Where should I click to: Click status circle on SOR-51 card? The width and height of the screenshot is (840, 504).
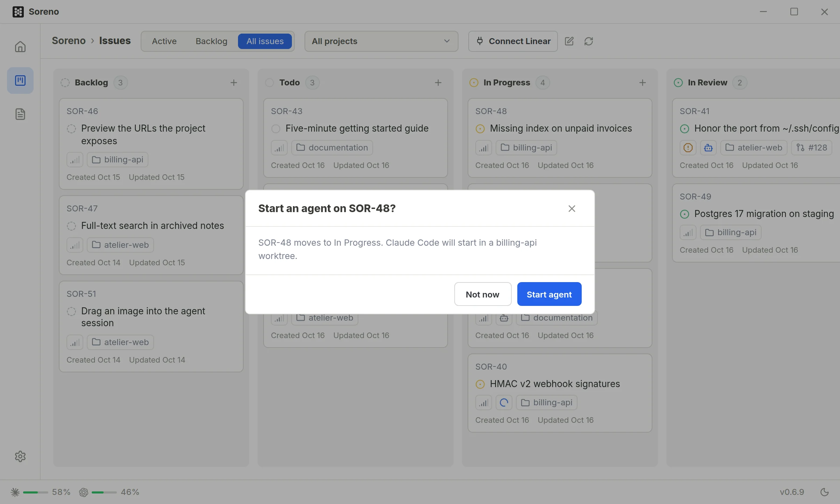71,311
